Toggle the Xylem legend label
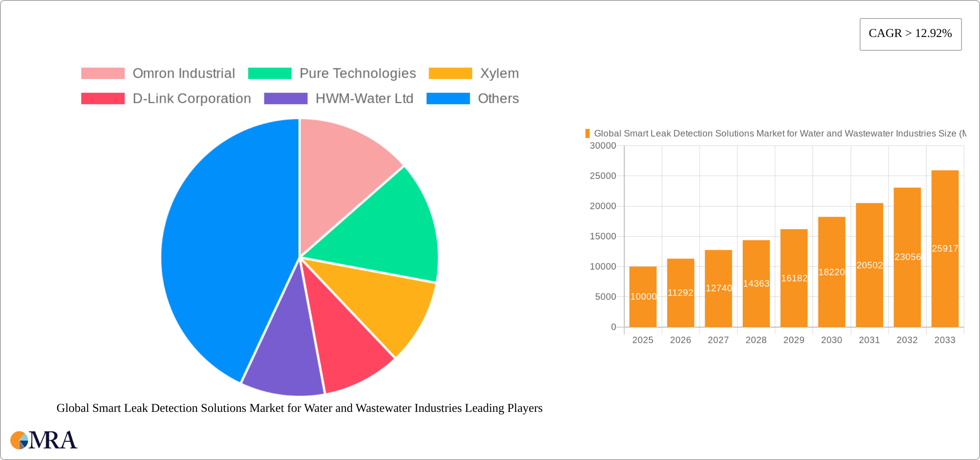This screenshot has width=980, height=460. [x=499, y=74]
